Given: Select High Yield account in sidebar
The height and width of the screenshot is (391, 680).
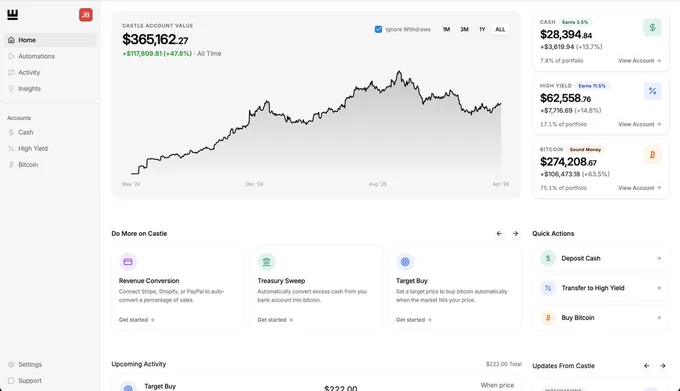Looking at the screenshot, I should pyautogui.click(x=50, y=148).
